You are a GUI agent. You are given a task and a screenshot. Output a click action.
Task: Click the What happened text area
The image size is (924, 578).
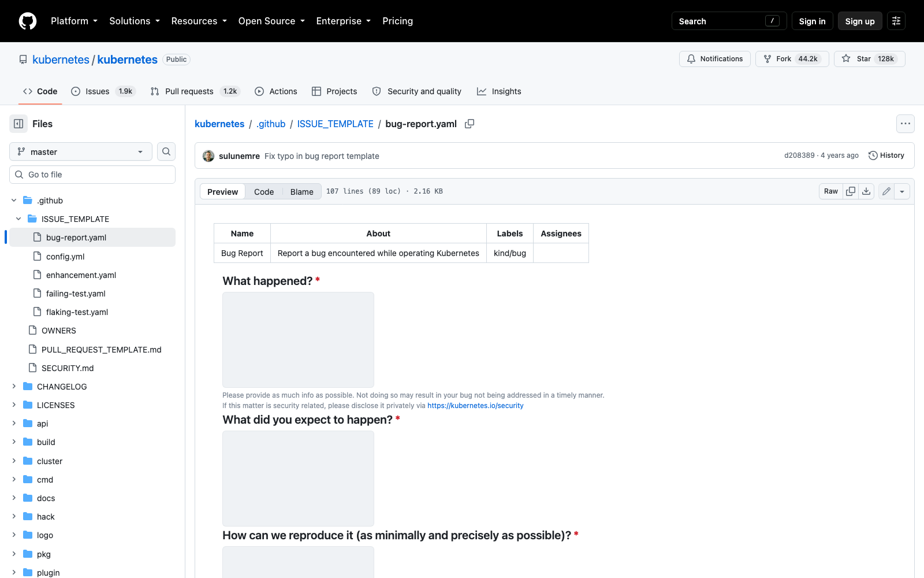tap(298, 340)
